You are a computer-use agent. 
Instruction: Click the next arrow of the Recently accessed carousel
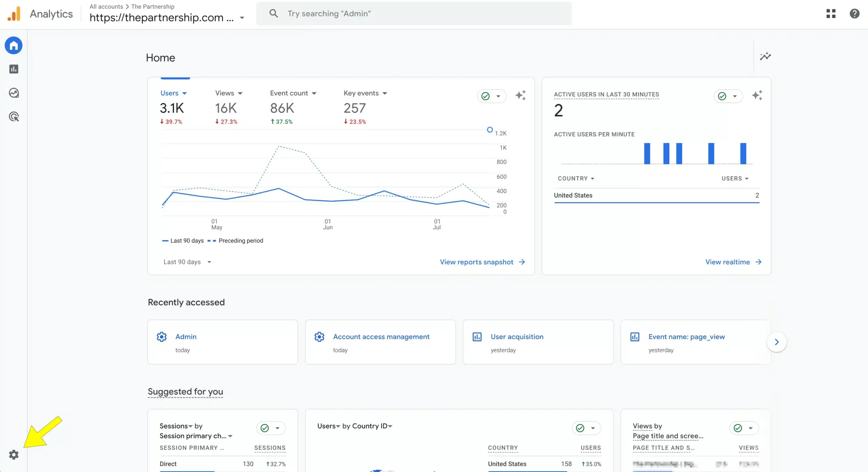(x=777, y=342)
